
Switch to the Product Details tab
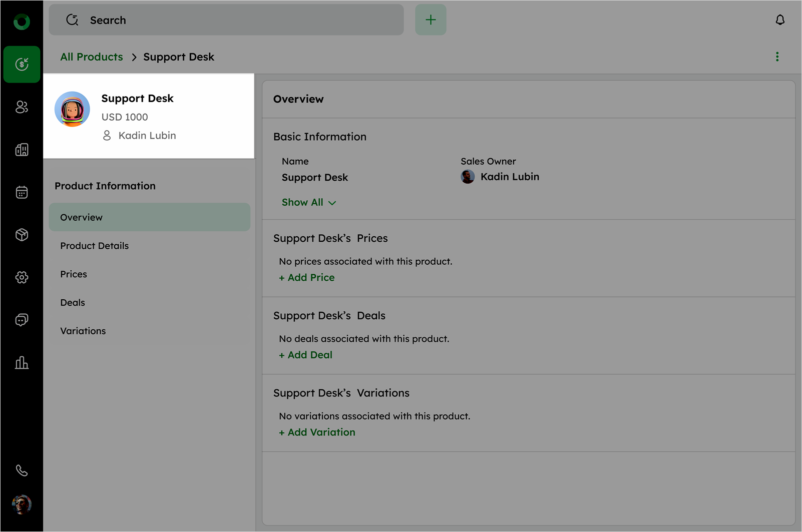pyautogui.click(x=95, y=246)
